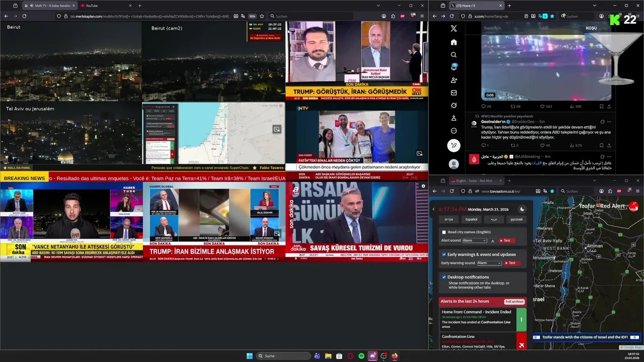644x362 pixels.
Task: Click the compose post feather button
Action: click(x=454, y=146)
